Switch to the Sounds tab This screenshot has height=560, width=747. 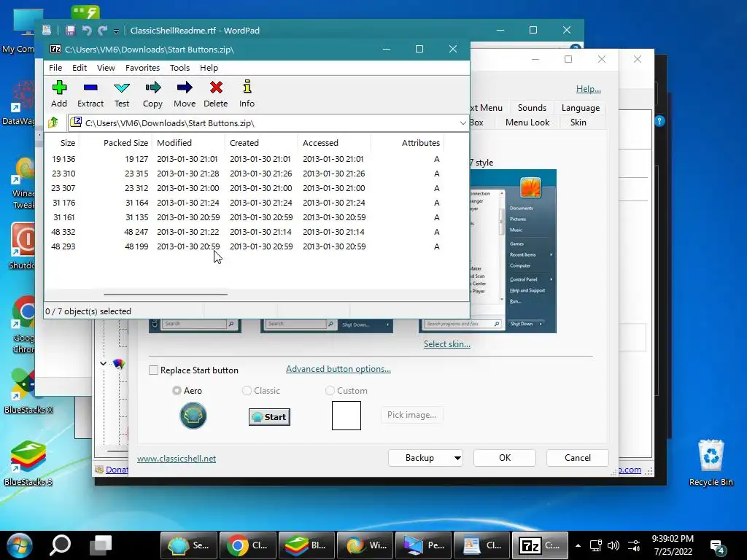tap(532, 108)
